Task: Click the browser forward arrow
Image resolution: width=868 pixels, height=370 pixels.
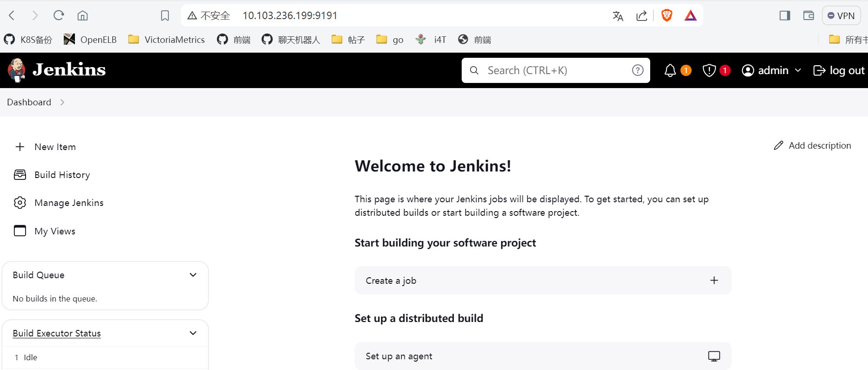Action: point(35,15)
